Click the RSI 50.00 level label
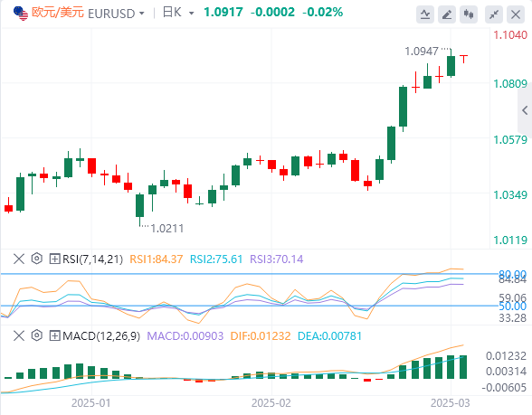Image resolution: width=532 pixels, height=415 pixels. pos(513,307)
